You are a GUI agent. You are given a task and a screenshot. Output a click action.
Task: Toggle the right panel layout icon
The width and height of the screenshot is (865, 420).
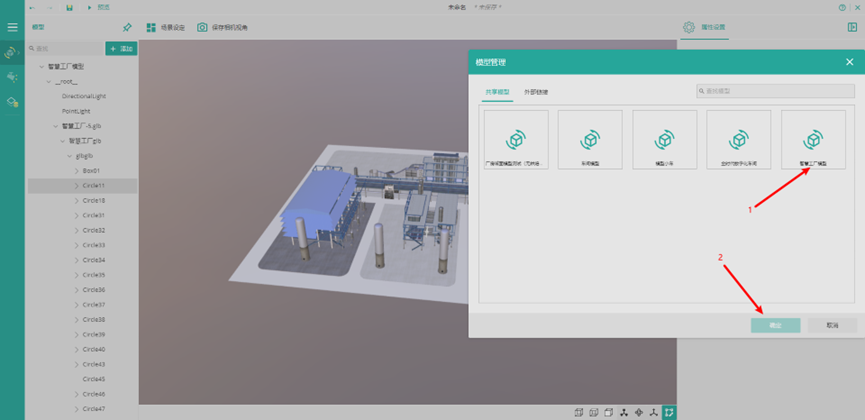coord(852,27)
